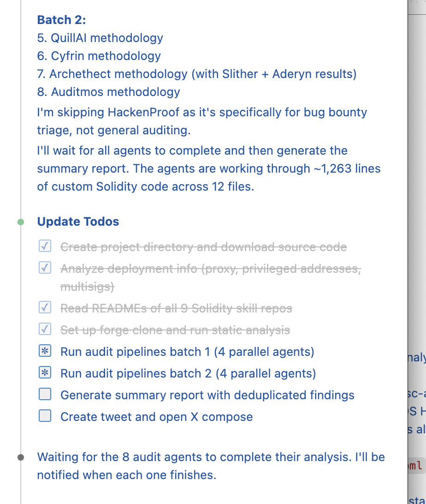Toggle the Read READMEs todo checkbox
426x504 pixels.
pyautogui.click(x=45, y=308)
